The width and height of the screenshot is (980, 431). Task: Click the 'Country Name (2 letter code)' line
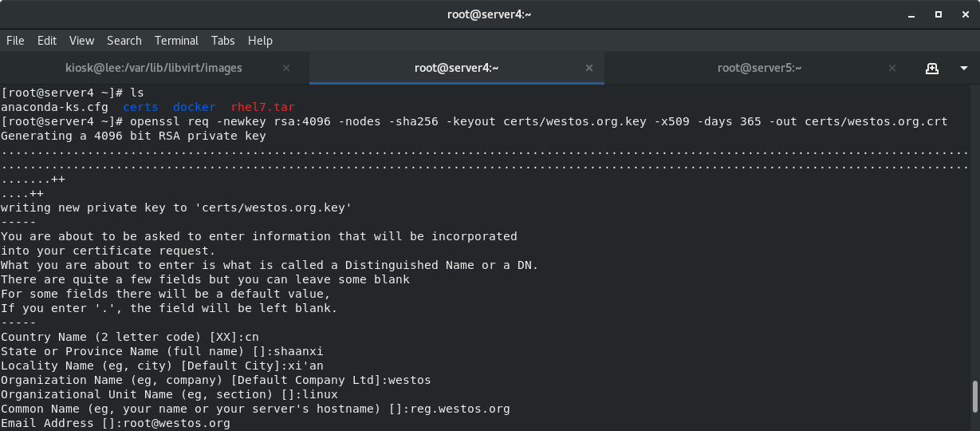click(130, 337)
